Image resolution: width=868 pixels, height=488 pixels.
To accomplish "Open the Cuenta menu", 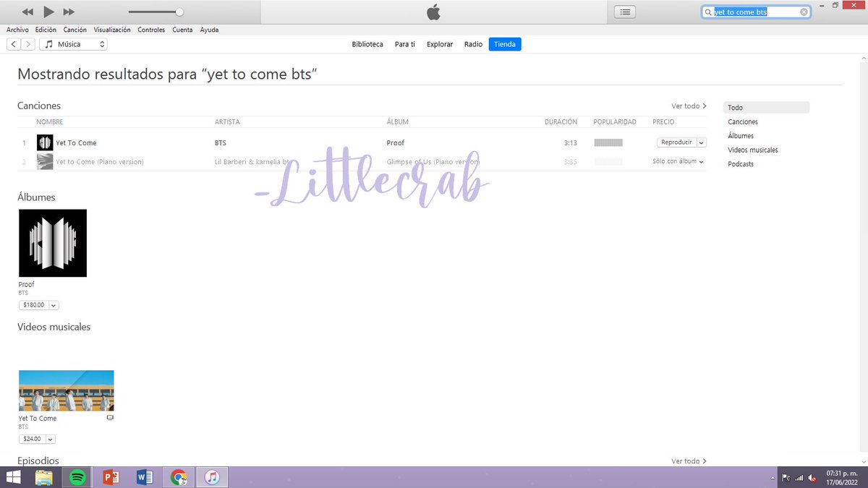I will [182, 30].
